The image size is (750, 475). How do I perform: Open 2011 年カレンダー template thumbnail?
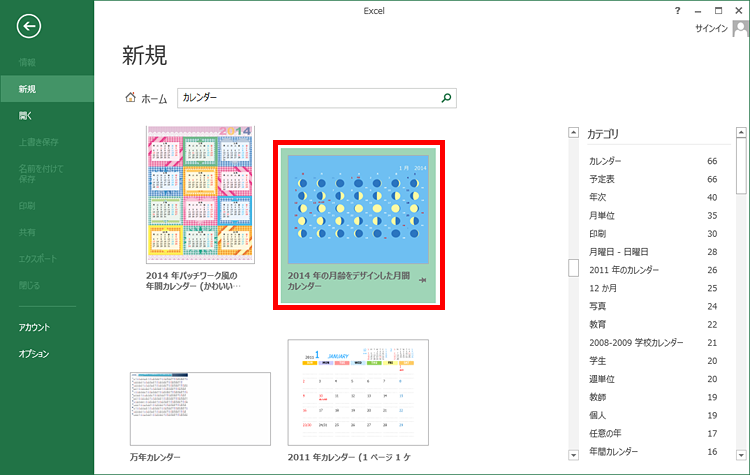coord(358,392)
